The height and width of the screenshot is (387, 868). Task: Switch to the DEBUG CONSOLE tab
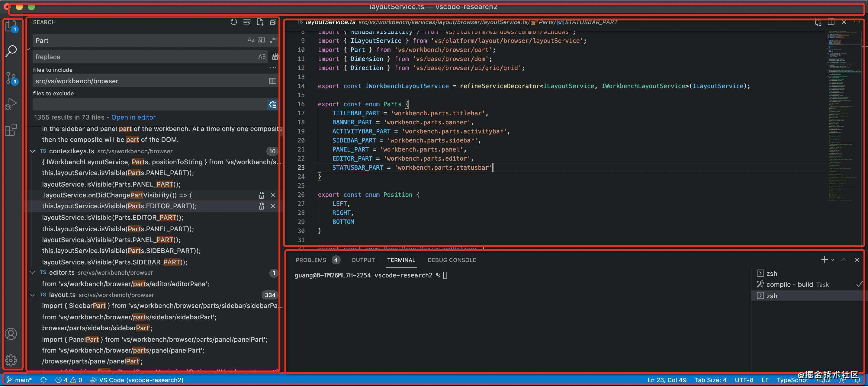pos(452,260)
